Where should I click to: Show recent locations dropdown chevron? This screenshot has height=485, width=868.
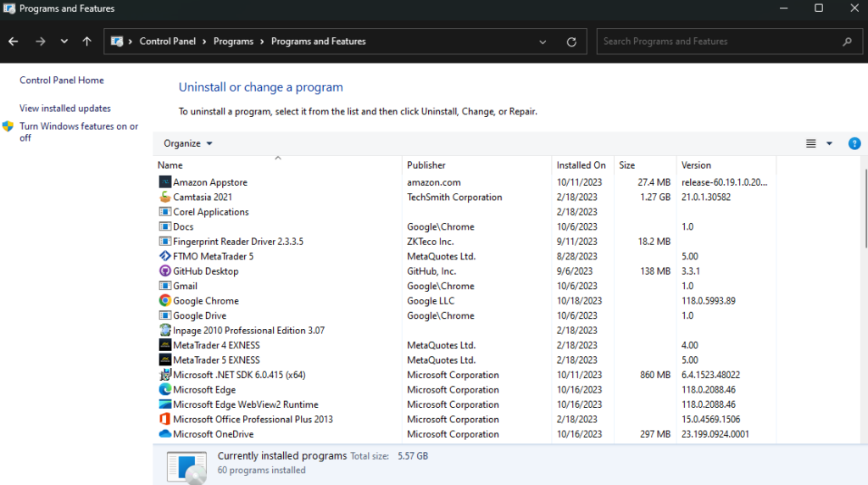[x=64, y=42]
